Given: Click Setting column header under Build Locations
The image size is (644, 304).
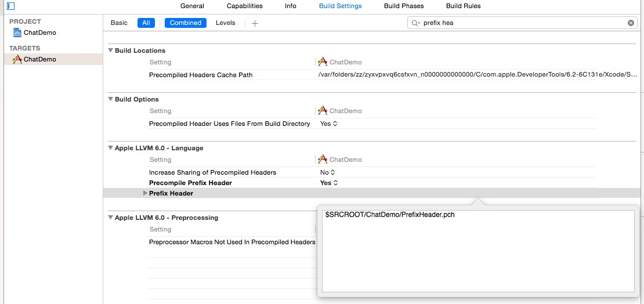Looking at the screenshot, I should point(160,63).
